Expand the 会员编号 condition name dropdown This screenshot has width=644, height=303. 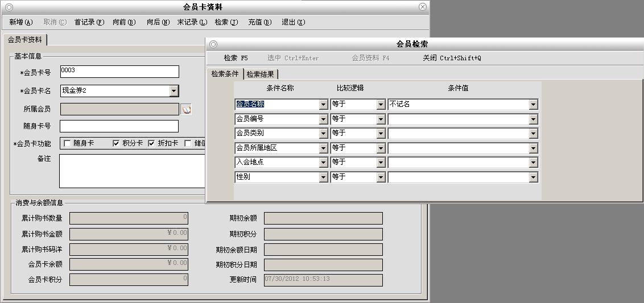(x=323, y=119)
